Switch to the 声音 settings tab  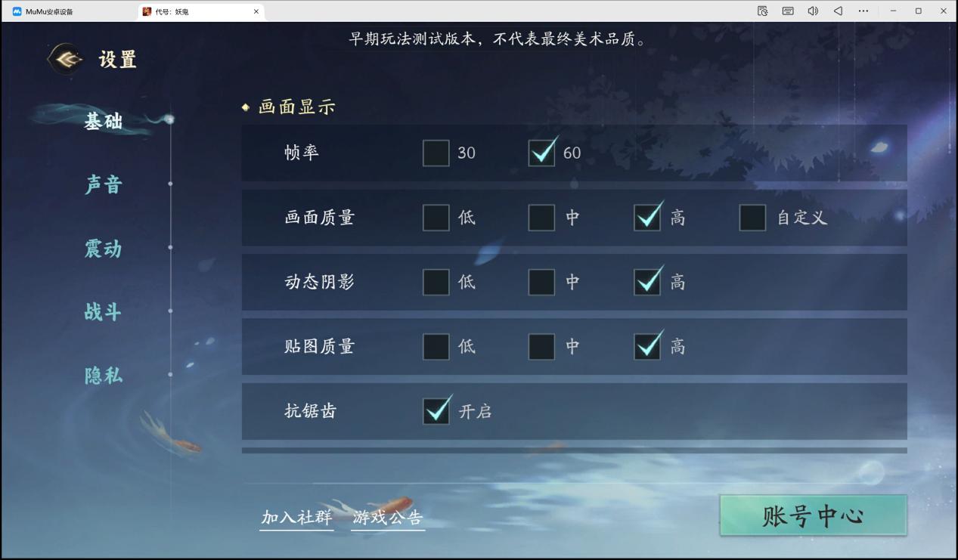click(104, 184)
